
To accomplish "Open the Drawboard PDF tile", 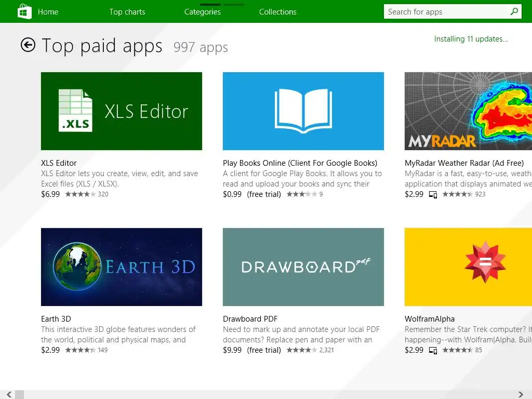I will (x=303, y=267).
